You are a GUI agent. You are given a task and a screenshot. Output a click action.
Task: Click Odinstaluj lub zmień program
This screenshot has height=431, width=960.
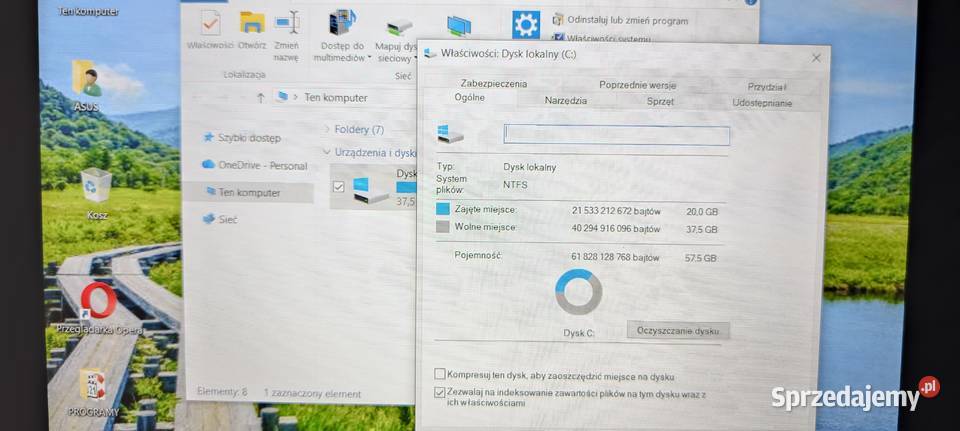tap(627, 20)
